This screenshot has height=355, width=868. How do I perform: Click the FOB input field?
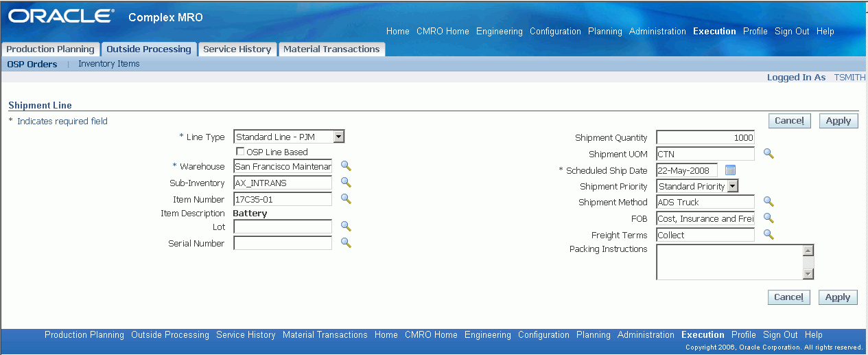click(x=705, y=218)
